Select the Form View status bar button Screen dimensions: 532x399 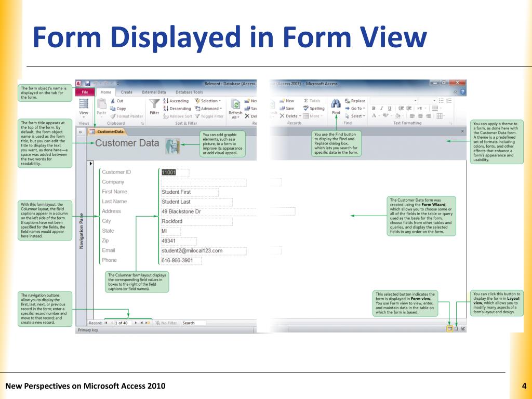tap(449, 328)
